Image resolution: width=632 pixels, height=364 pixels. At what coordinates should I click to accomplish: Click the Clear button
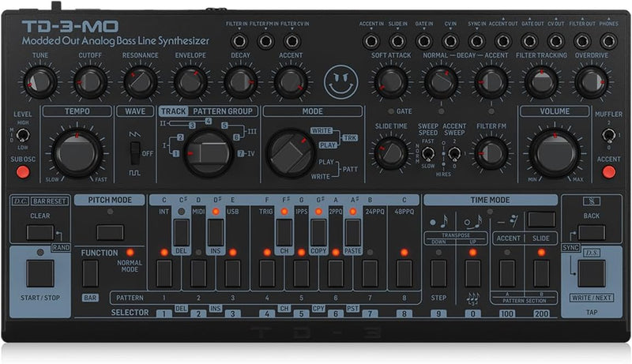pyautogui.click(x=40, y=233)
